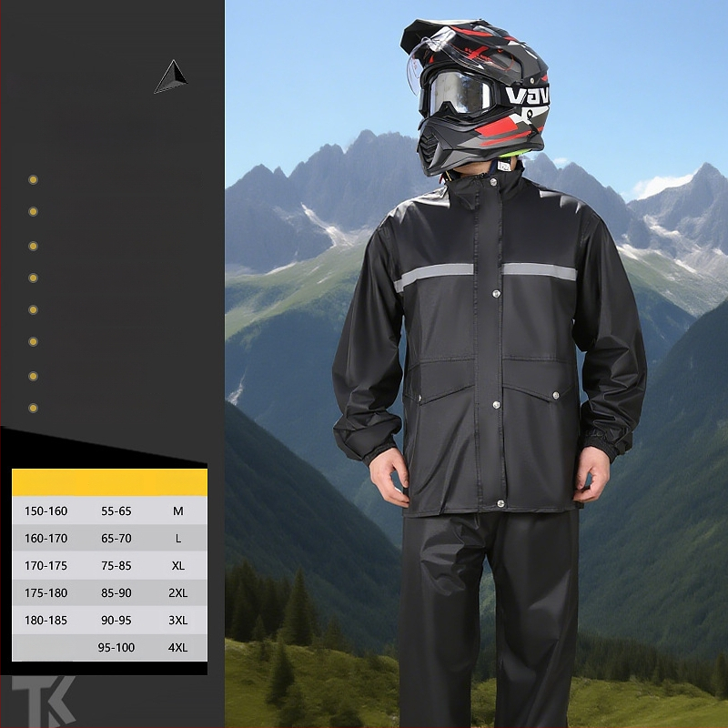Pick the 4XL size cell
This screenshot has height=728, width=728.
pos(178,648)
